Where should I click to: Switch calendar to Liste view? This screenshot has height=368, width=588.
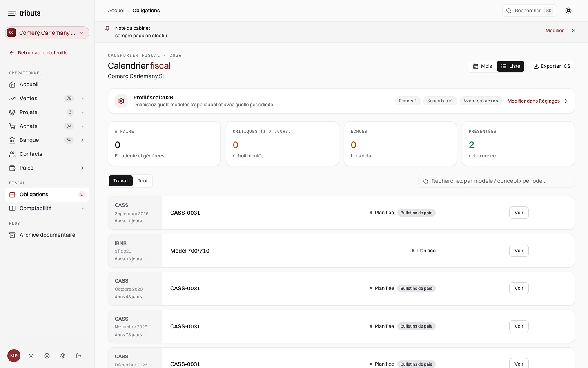point(510,66)
